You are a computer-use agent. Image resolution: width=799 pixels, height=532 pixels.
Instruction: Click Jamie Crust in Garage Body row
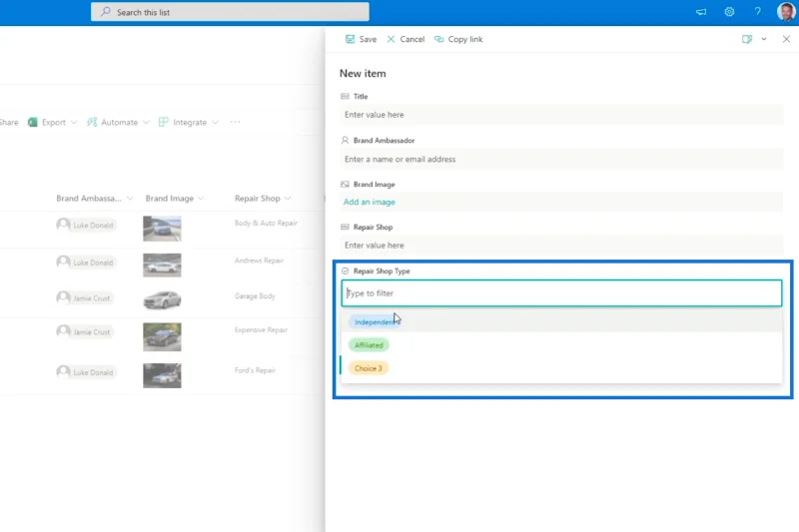point(84,297)
